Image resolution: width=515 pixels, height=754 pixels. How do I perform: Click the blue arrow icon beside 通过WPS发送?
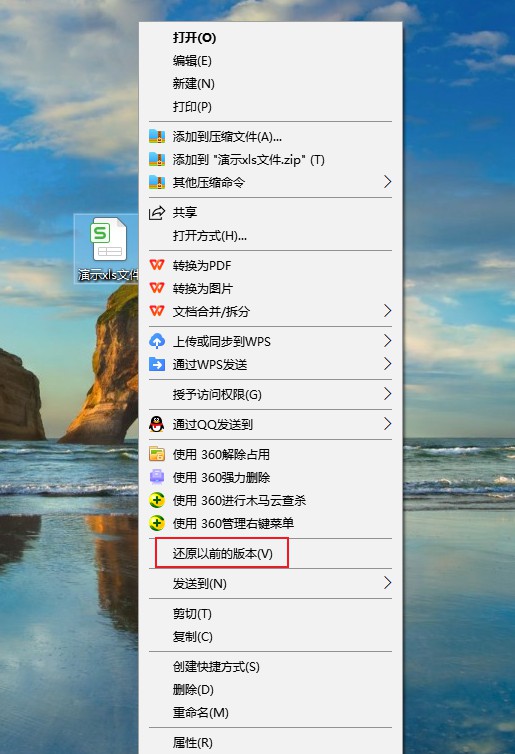(x=157, y=364)
